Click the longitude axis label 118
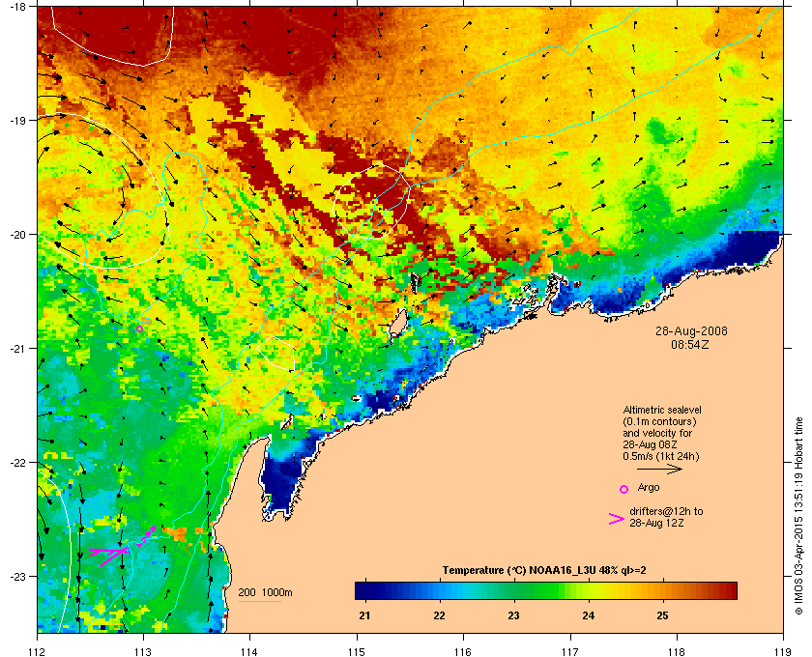The image size is (812, 657). click(677, 651)
